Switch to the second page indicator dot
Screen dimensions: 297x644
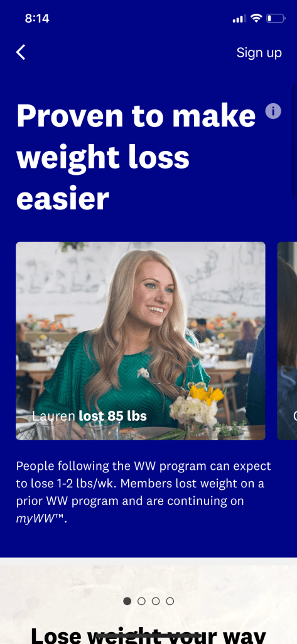(141, 601)
